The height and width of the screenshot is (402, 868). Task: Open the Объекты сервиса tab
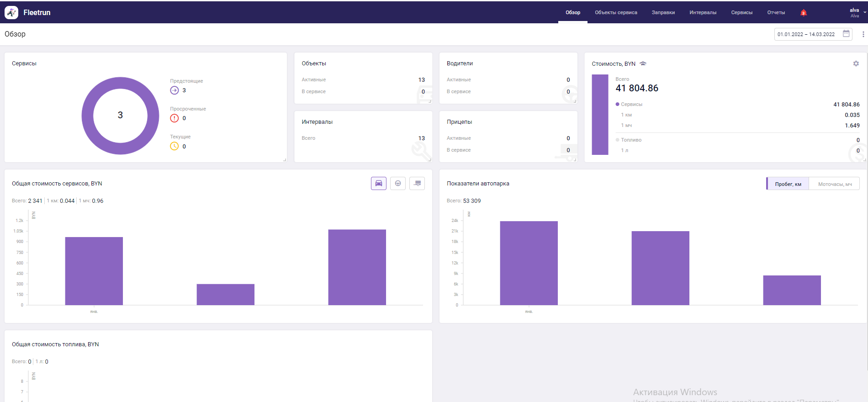click(616, 12)
